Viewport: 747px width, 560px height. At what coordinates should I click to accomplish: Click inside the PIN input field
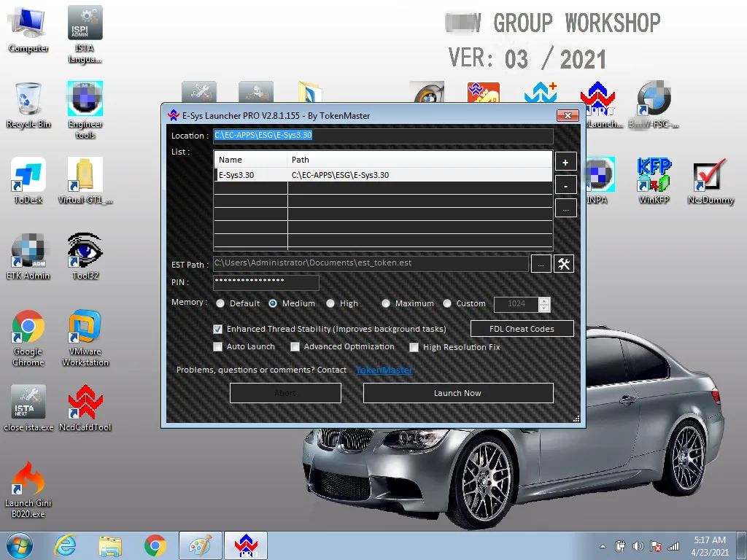pyautogui.click(x=266, y=282)
